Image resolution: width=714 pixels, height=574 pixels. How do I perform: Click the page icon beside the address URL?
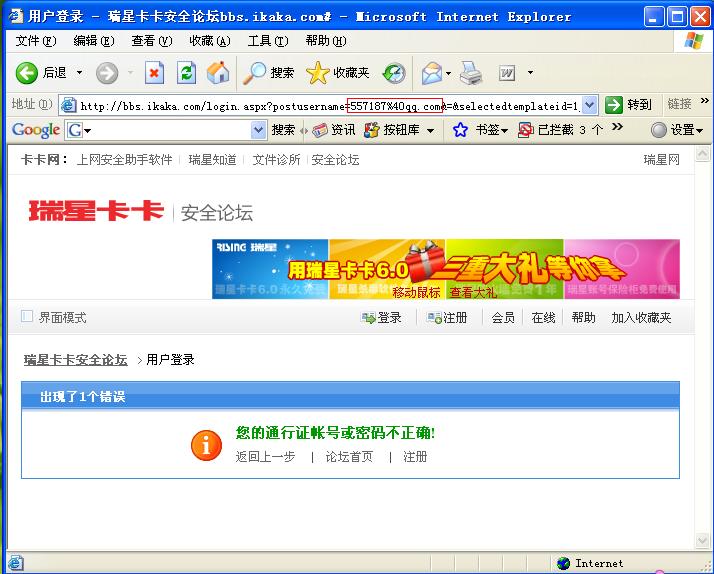pyautogui.click(x=69, y=105)
